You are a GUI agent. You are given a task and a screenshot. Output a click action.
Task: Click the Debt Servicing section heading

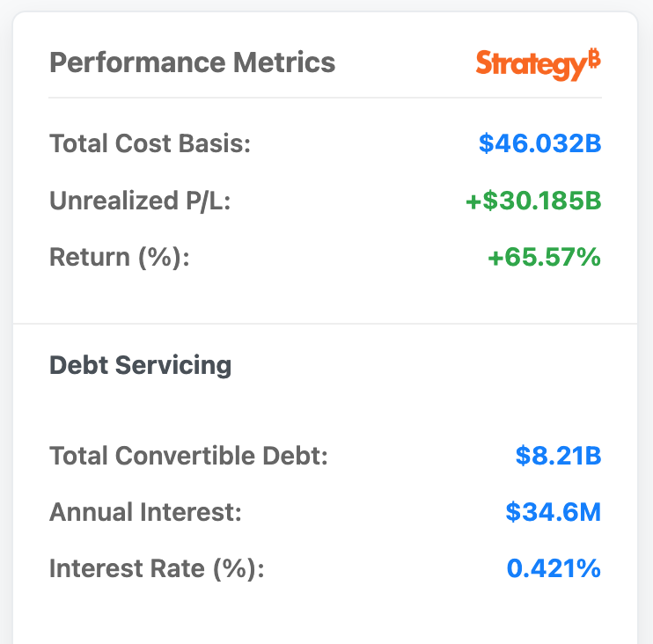[140, 365]
